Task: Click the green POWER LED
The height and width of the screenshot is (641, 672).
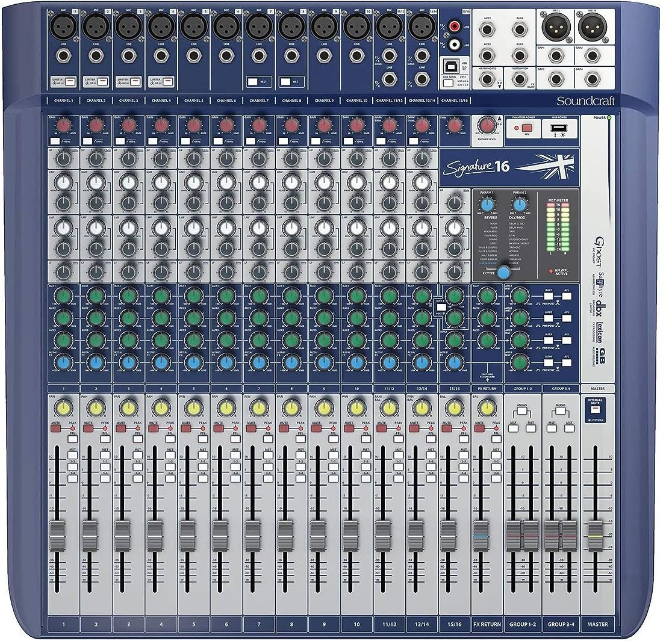Action: tap(609, 117)
